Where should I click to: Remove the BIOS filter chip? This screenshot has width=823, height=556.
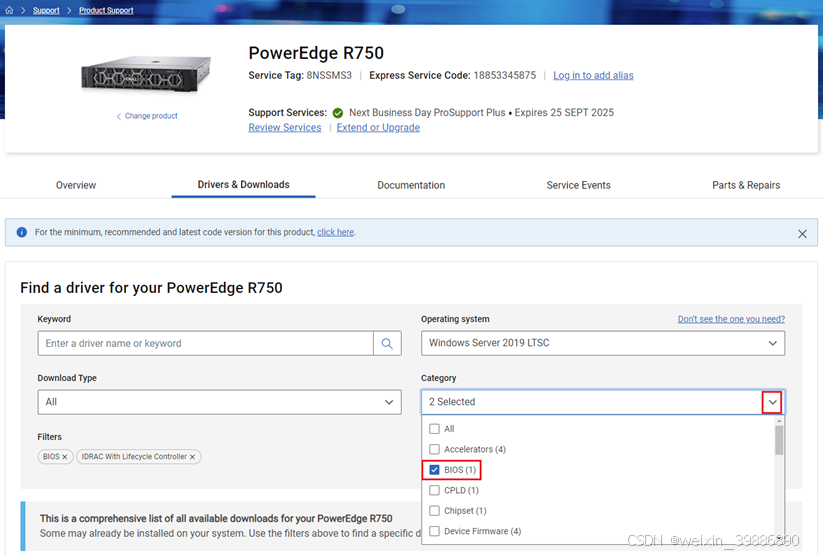65,457
